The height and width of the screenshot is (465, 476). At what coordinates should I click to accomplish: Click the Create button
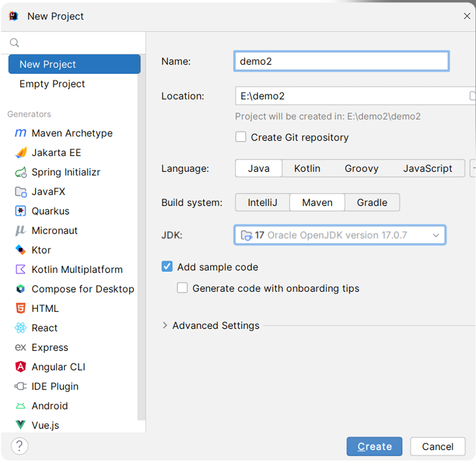[x=374, y=447]
